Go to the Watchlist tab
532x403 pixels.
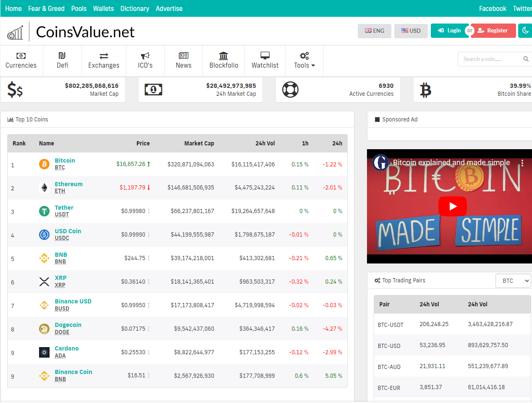coord(265,61)
